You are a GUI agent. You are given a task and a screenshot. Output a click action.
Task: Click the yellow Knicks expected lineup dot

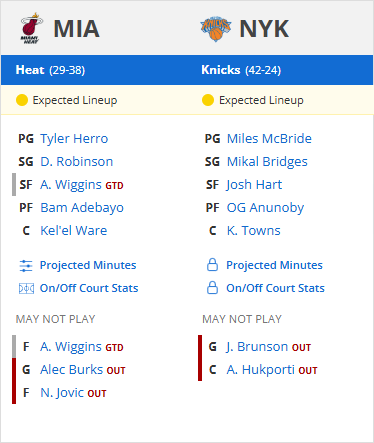[208, 100]
